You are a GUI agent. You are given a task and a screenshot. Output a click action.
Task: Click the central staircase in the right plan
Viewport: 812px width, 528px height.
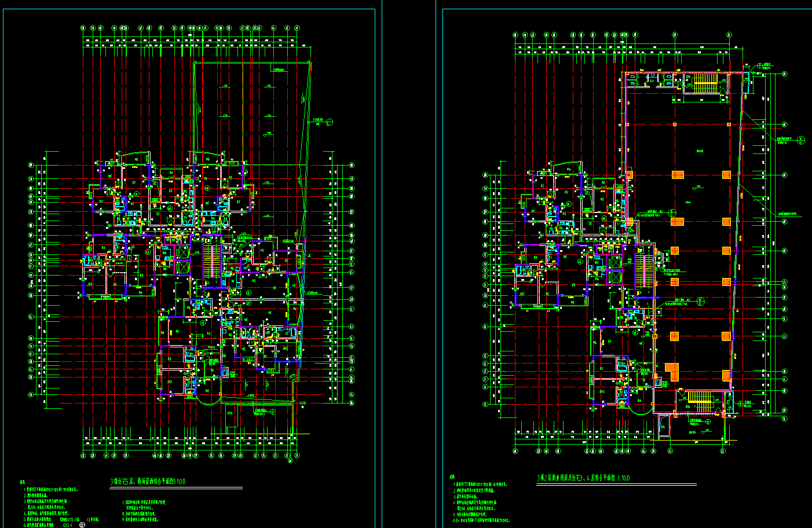643,266
